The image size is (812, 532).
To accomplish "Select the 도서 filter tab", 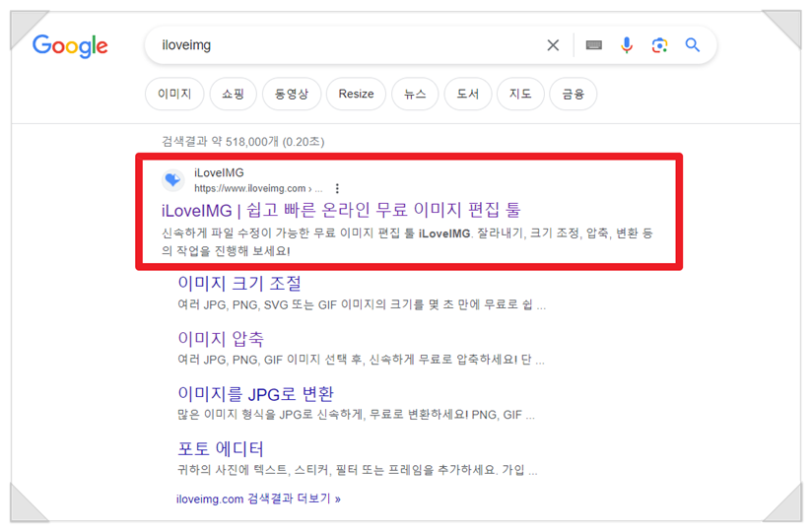I will (468, 94).
